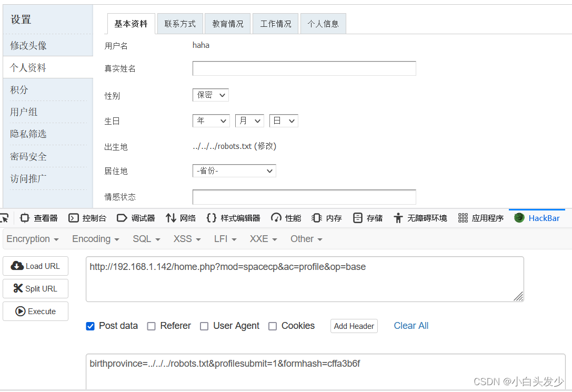Viewport: 572px width, 392px height.
Task: Open the XSS dropdown menu
Action: (187, 239)
